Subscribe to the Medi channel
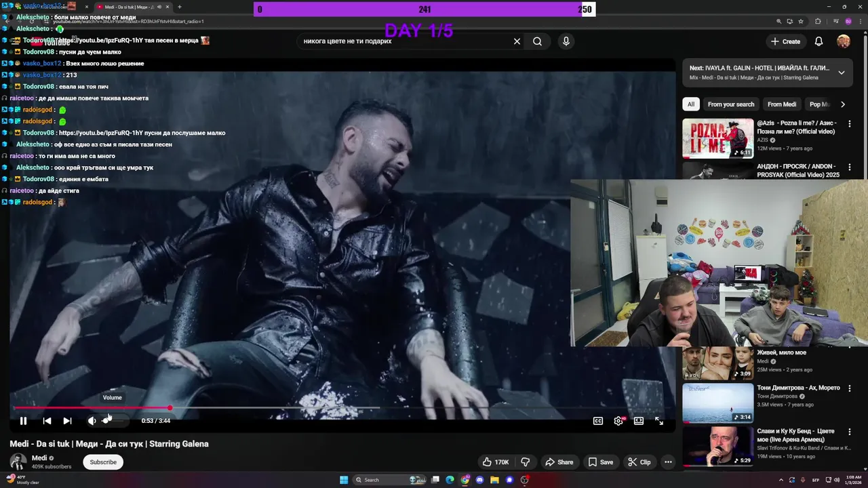This screenshot has height=488, width=868. pyautogui.click(x=103, y=462)
